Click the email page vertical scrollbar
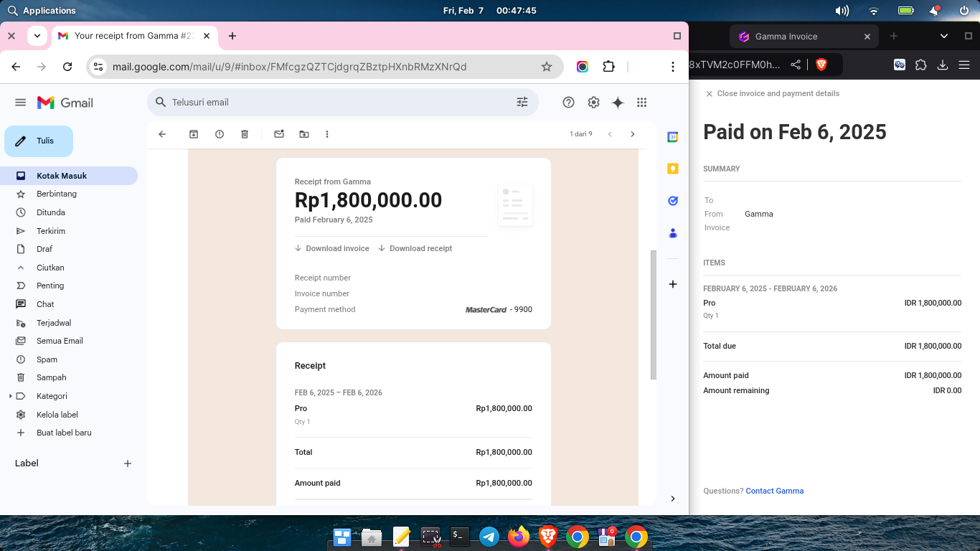The width and height of the screenshot is (980, 551). (653, 314)
